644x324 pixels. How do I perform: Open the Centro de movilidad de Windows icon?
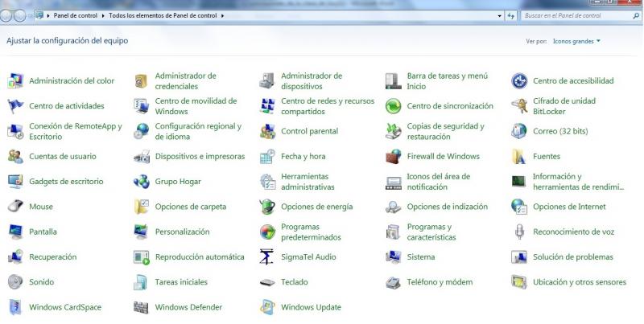142,106
